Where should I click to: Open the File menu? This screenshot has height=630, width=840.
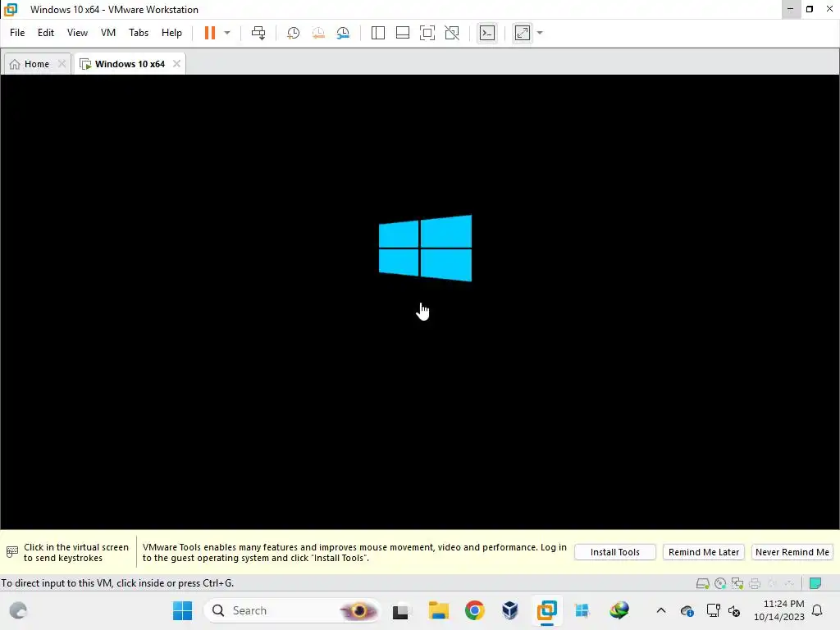pyautogui.click(x=17, y=33)
